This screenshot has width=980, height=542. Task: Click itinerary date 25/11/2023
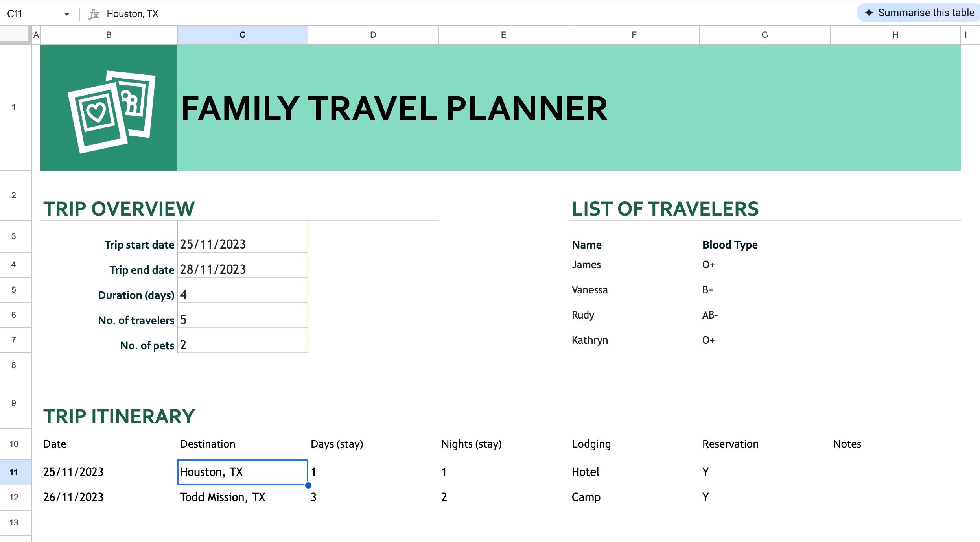pos(73,472)
